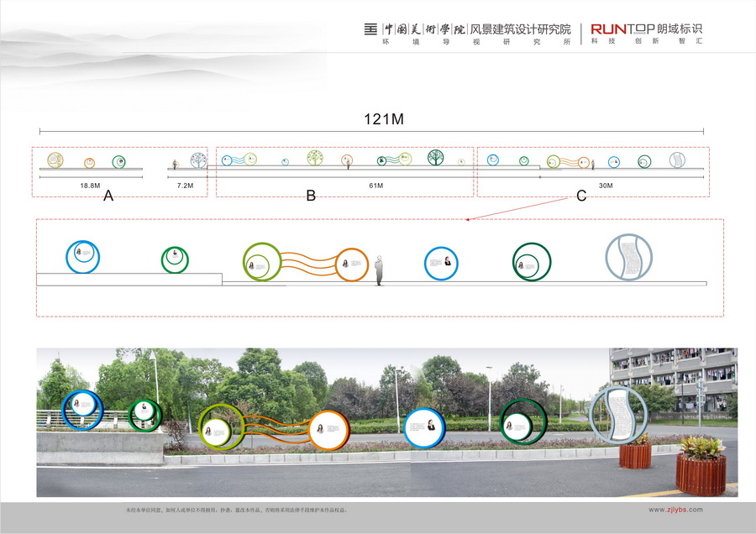756x534 pixels.
Task: Click the orange wavy connector lines in the elevation drawing
Action: (x=308, y=264)
